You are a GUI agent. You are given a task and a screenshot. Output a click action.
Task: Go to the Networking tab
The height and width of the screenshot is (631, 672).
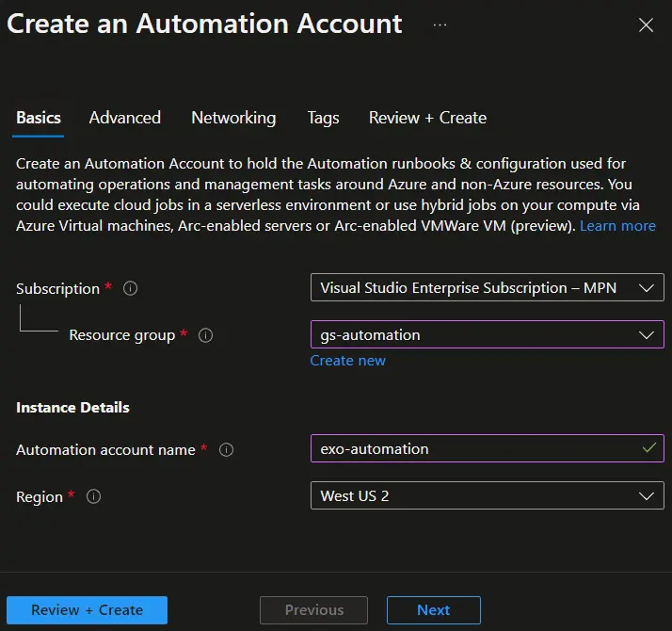[x=233, y=118]
